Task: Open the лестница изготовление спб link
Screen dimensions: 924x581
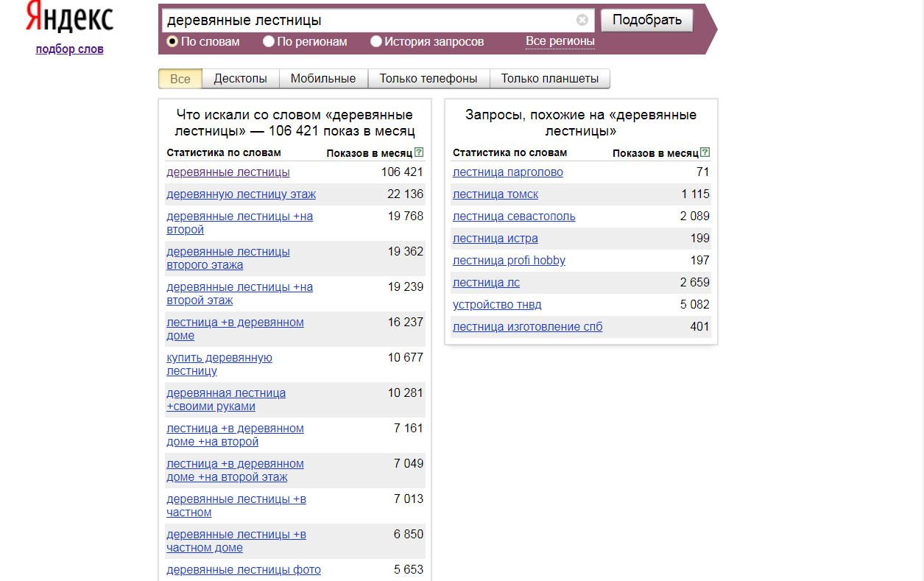Action: tap(527, 327)
